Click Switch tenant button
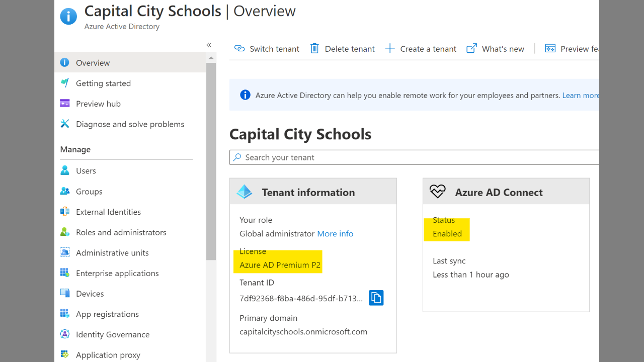Screen dimensions: 644x362 (267, 48)
